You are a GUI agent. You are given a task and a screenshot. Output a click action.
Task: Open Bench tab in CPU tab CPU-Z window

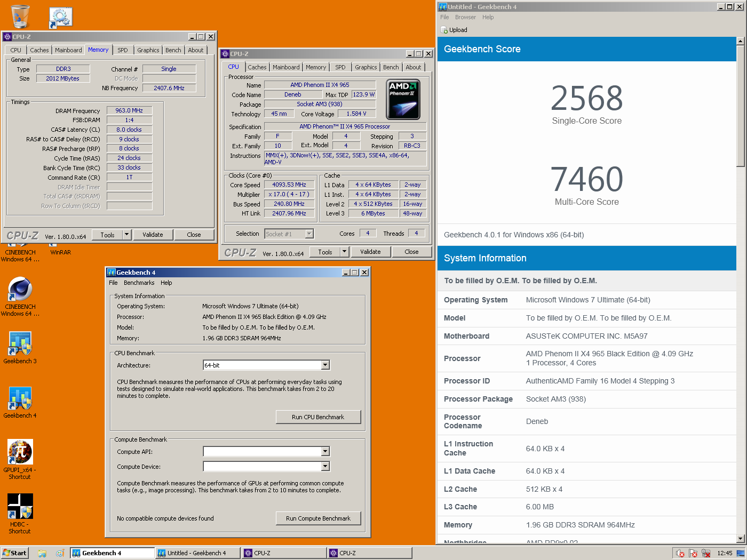[391, 67]
